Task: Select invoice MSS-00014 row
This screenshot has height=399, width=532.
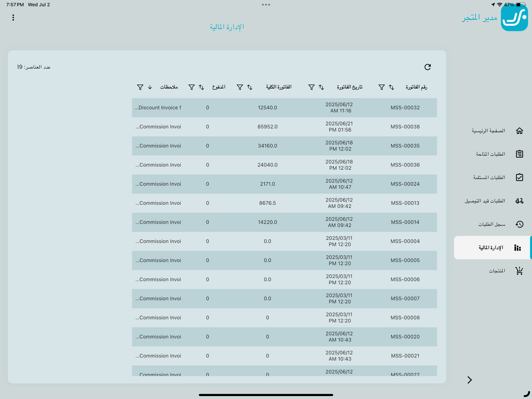Action: click(284, 222)
